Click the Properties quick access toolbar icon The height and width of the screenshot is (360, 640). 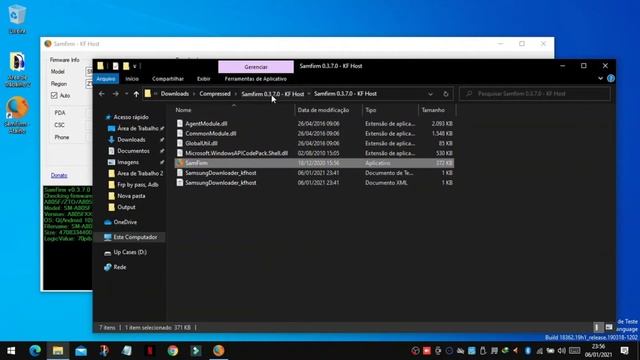click(x=116, y=66)
